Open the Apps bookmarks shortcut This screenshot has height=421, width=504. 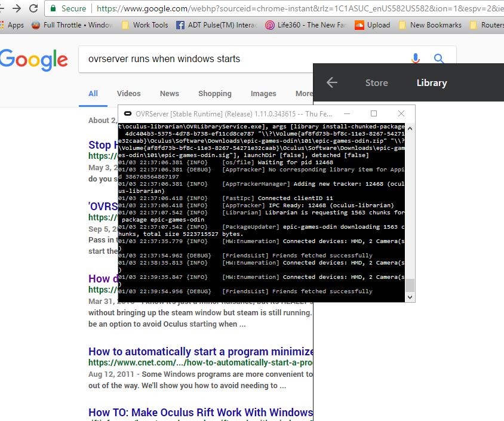point(12,24)
